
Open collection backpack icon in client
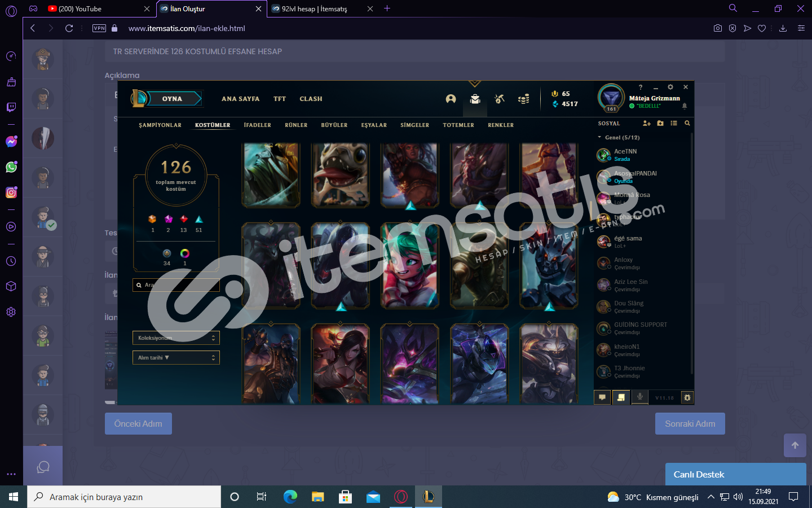click(475, 99)
